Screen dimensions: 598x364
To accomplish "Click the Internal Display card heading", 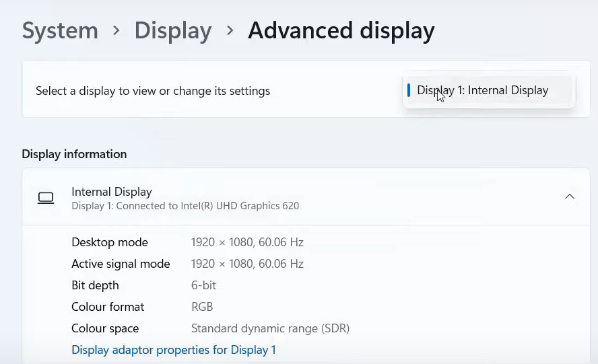I will pyautogui.click(x=112, y=192).
